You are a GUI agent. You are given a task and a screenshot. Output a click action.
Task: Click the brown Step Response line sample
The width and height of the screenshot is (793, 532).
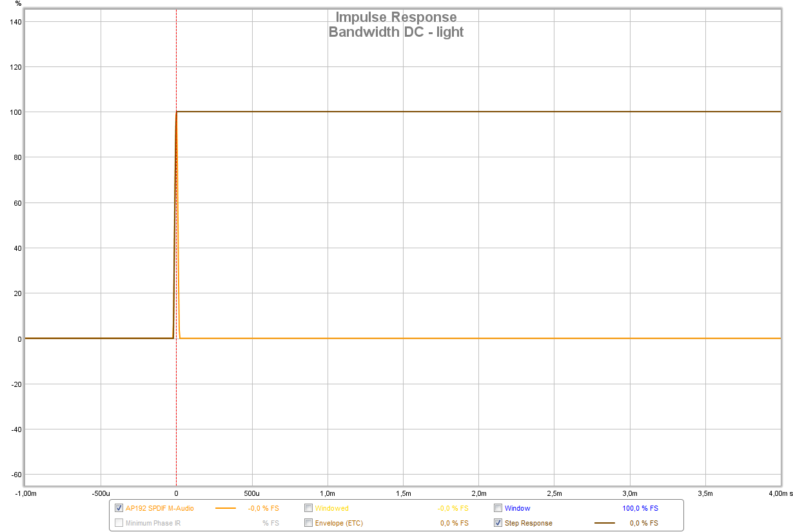[605, 523]
